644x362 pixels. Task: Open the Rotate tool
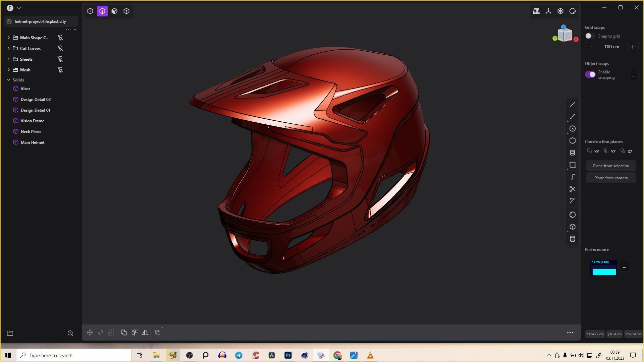click(100, 332)
